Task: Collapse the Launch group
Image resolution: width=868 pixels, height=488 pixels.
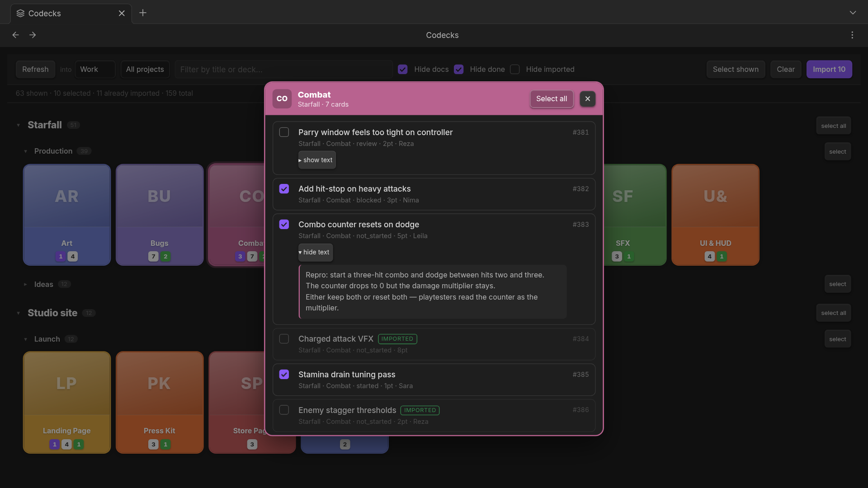Action: pyautogui.click(x=25, y=339)
